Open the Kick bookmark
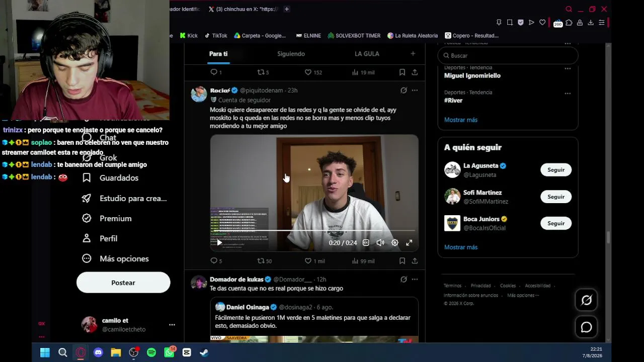Image resolution: width=644 pixels, height=362 pixels. [x=189, y=36]
